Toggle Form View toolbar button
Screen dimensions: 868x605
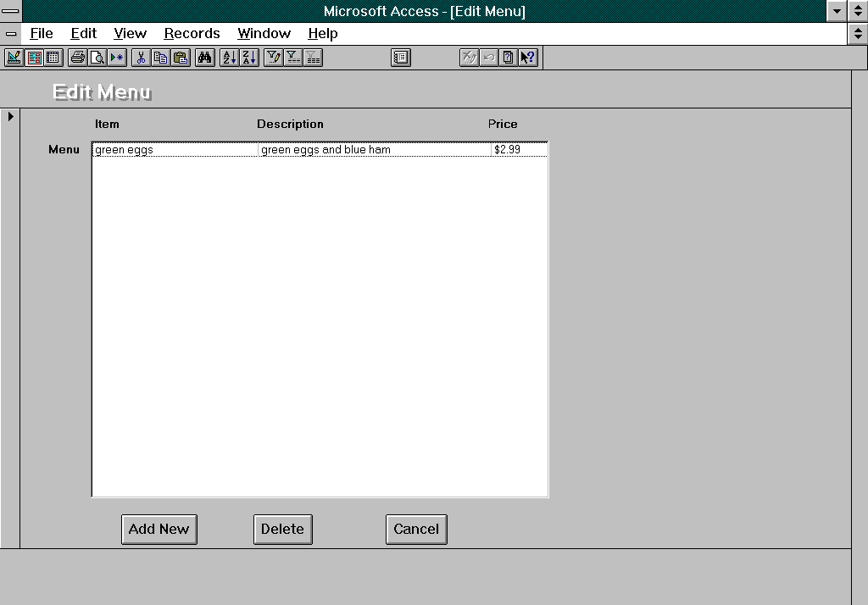pos(34,58)
